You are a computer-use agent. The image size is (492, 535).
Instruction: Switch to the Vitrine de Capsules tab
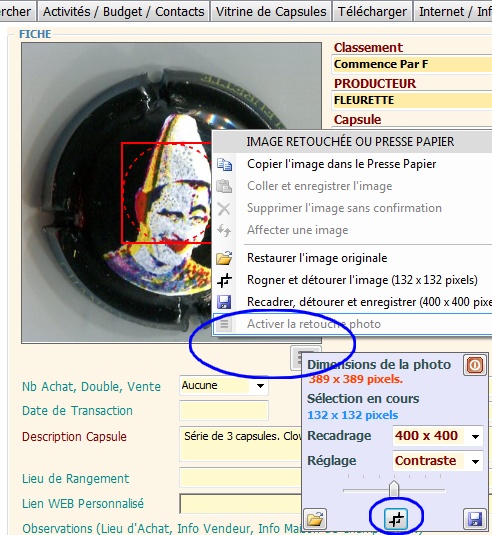click(x=271, y=11)
